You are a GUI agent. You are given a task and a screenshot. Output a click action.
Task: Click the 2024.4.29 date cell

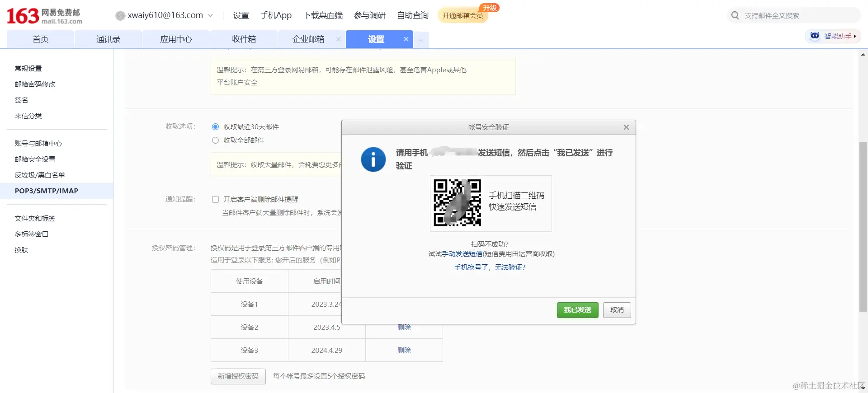[x=327, y=350]
